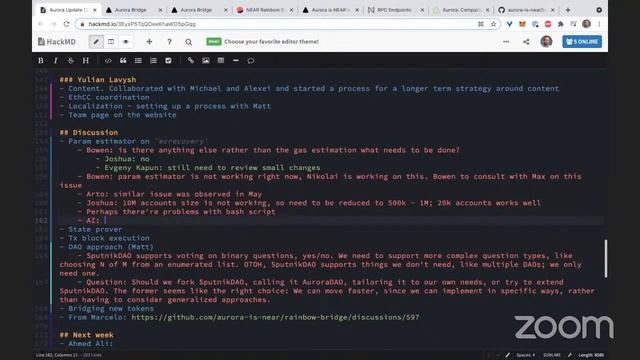Viewport: 640px width, 360px height.
Task: Click the '- Tx block execution' line
Action: point(104,238)
